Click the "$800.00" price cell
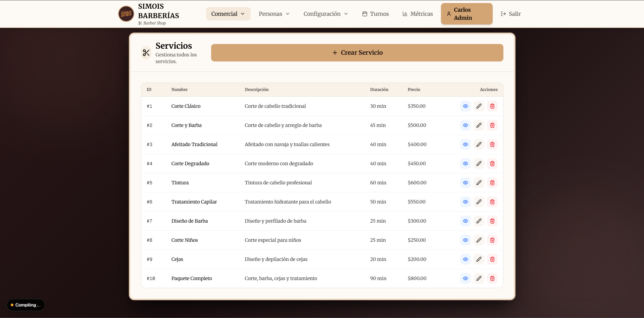This screenshot has width=644, height=318. [x=417, y=278]
